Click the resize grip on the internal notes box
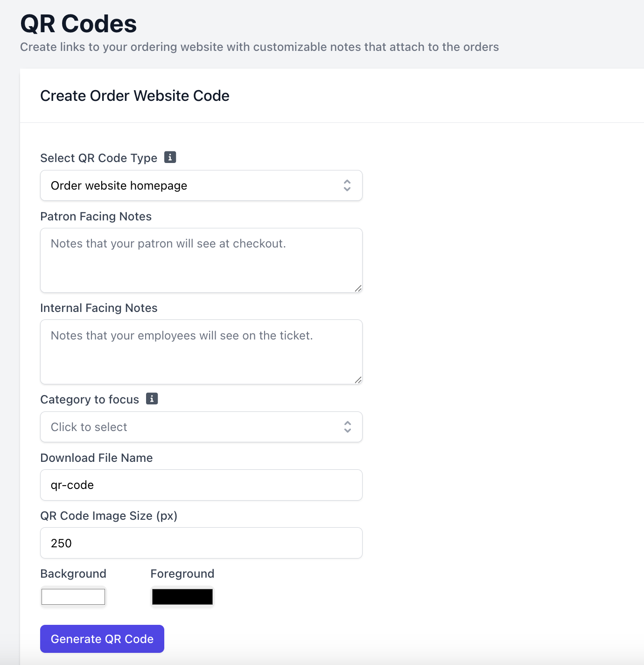Image resolution: width=644 pixels, height=665 pixels. 358,380
